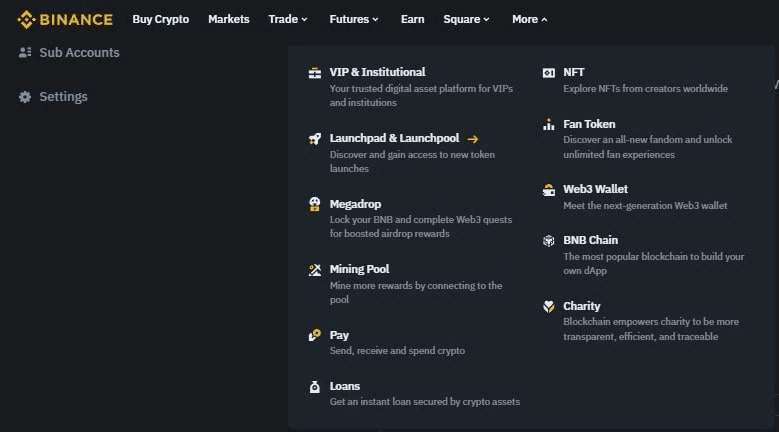Choose Pay from the More menu
Image resolution: width=779 pixels, height=432 pixels.
click(x=339, y=335)
